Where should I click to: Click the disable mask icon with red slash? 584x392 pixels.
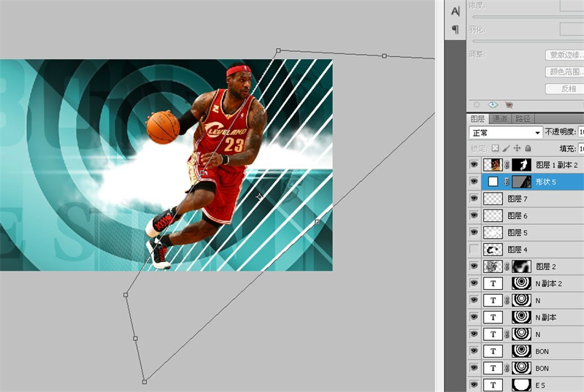click(509, 104)
